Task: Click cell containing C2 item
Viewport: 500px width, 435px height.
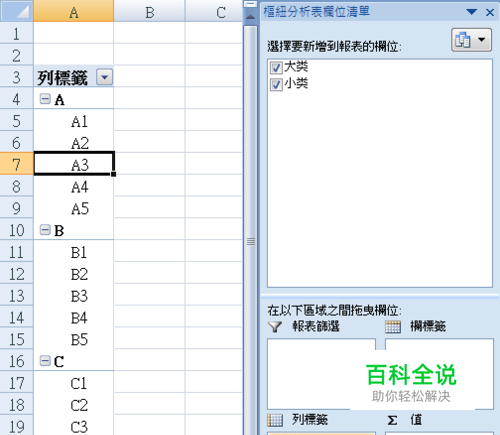Action: tap(73, 404)
